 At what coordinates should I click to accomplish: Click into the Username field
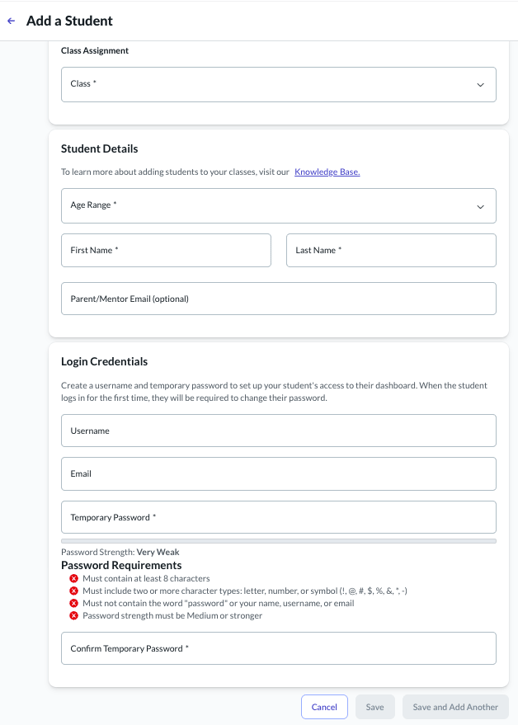(278, 430)
